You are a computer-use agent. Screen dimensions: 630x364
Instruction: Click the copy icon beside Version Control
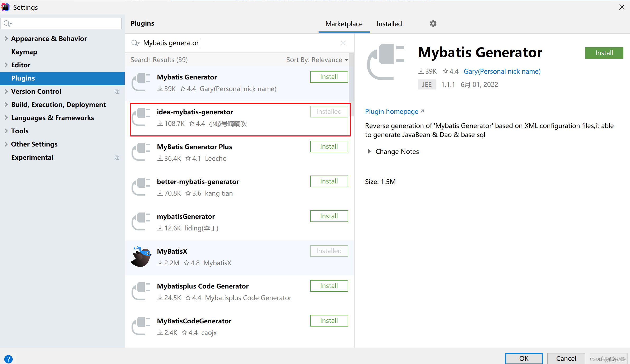[x=117, y=91]
